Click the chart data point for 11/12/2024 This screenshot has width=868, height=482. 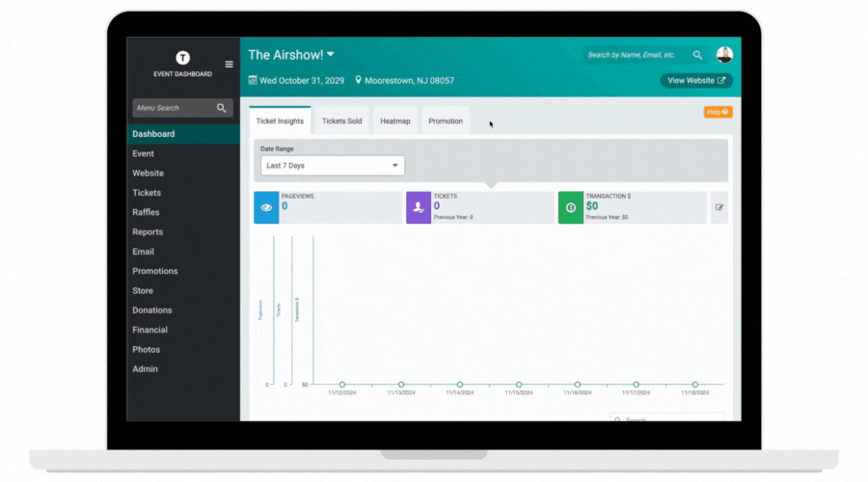[x=342, y=384]
